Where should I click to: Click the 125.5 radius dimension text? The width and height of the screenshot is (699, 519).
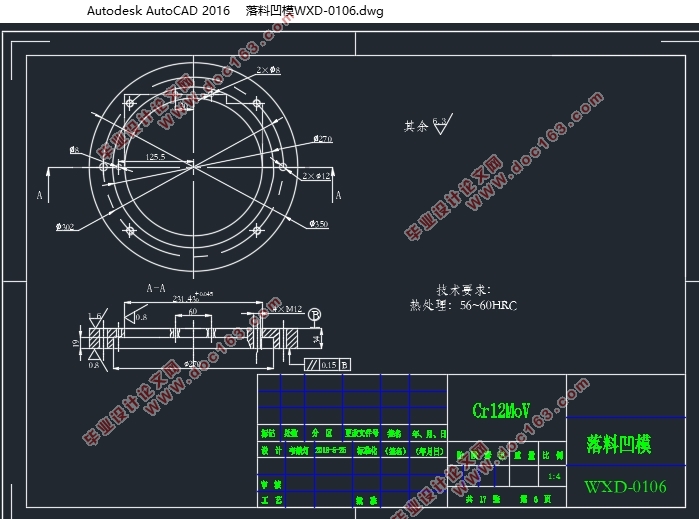point(155,157)
